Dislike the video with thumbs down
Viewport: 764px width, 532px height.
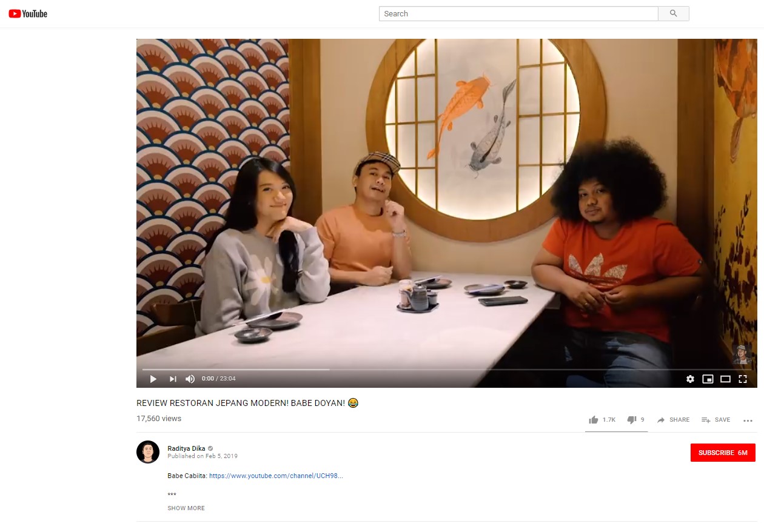click(632, 419)
